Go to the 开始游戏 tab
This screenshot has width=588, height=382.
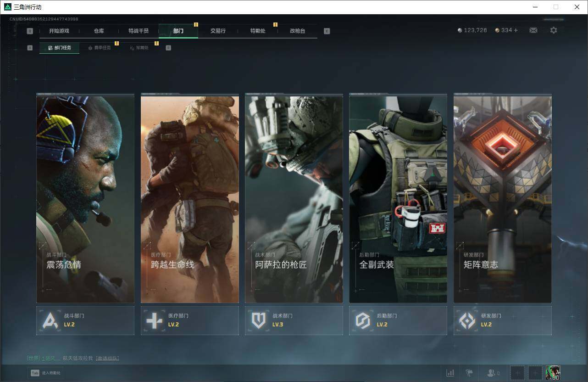pos(59,31)
